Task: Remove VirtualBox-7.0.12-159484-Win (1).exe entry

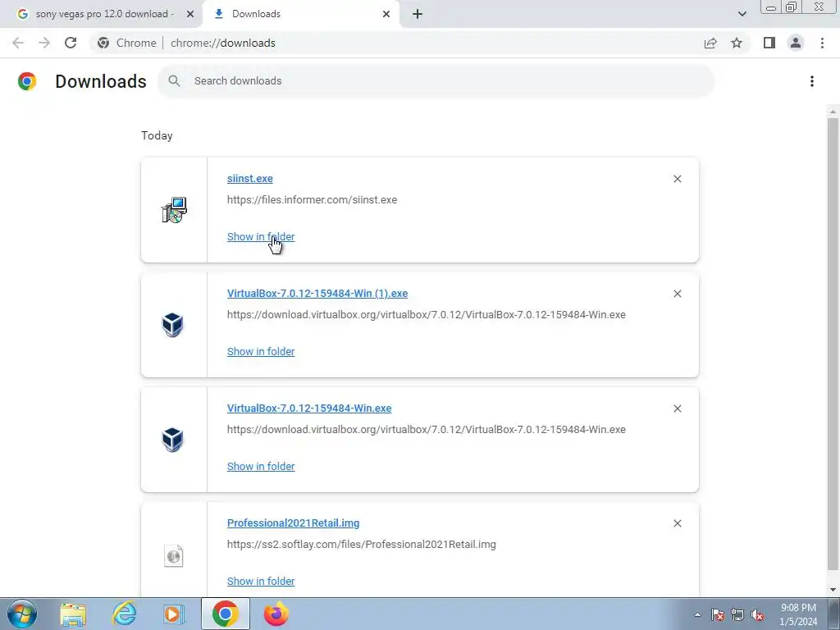Action: point(677,294)
